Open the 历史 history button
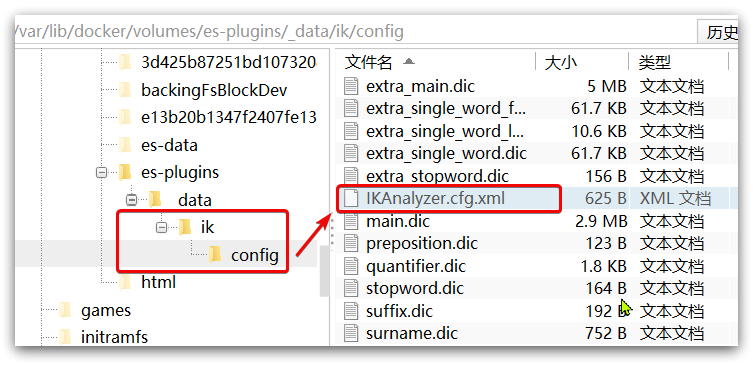753x365 pixels. [x=718, y=33]
